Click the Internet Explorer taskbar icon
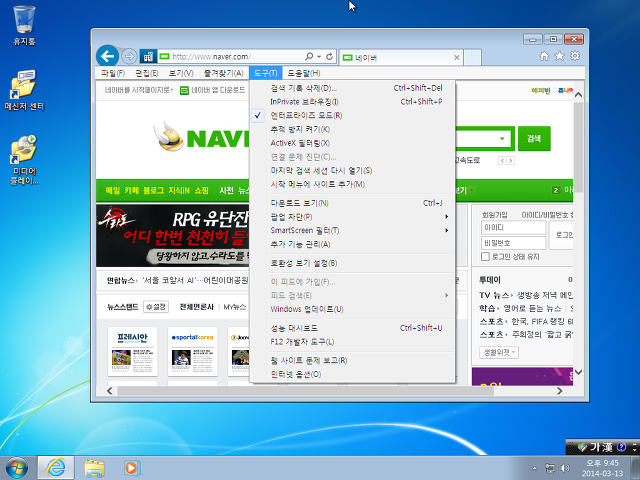This screenshot has width=640, height=480. pos(56,468)
